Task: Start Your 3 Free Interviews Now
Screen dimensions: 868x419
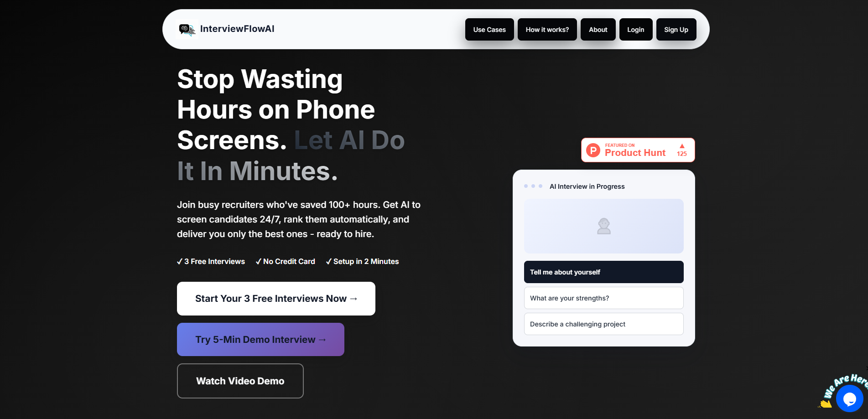Action: 275,298
